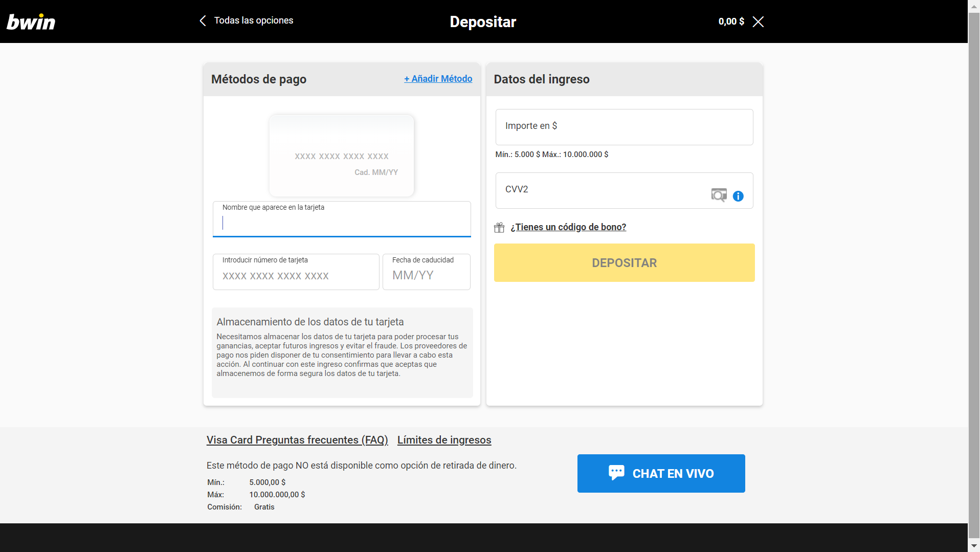Click the Depositar page title
The width and height of the screenshot is (980, 552).
point(483,21)
